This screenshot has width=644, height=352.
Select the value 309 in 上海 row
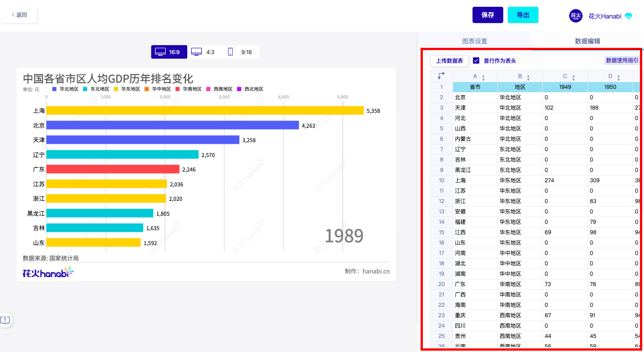[x=610, y=181]
